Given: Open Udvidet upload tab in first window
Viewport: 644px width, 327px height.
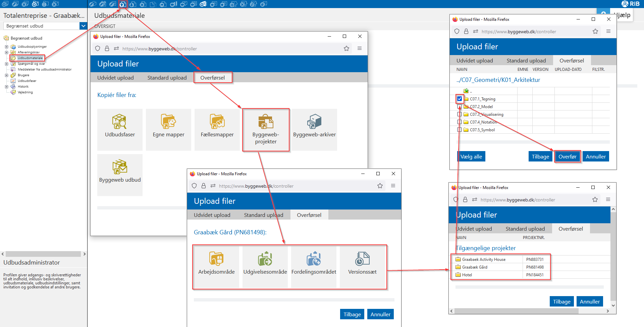Looking at the screenshot, I should click(x=115, y=78).
